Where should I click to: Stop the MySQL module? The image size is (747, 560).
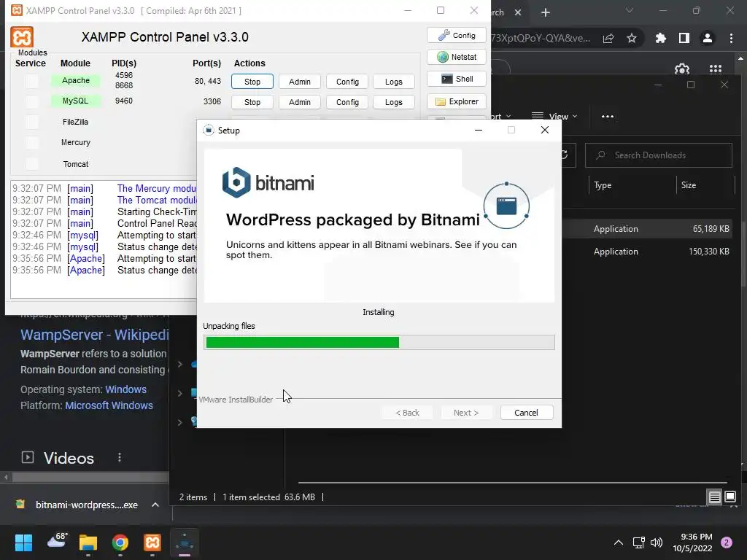pyautogui.click(x=252, y=102)
